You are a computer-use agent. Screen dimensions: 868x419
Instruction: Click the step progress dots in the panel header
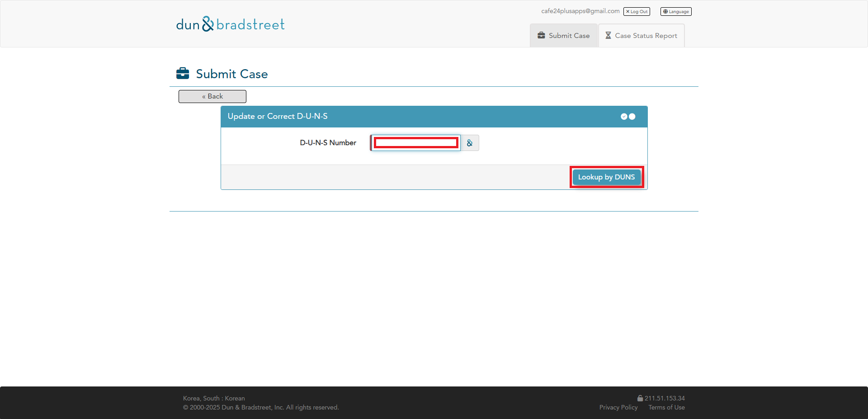pyautogui.click(x=628, y=117)
